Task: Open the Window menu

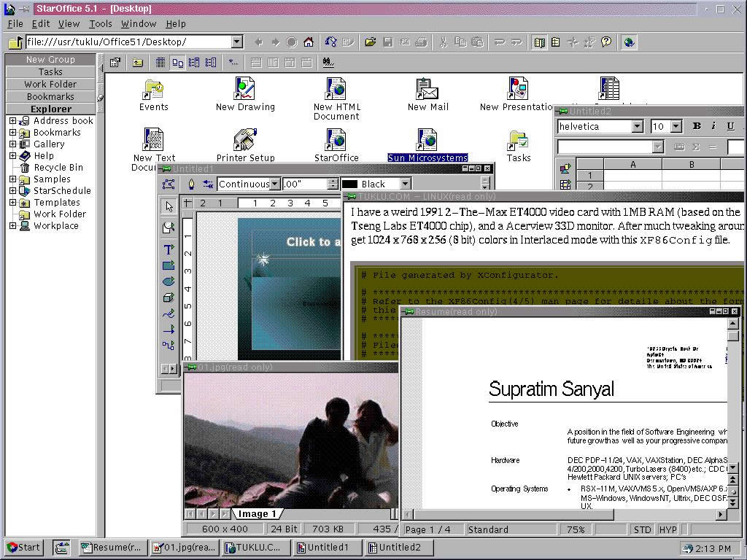Action: pos(139,24)
